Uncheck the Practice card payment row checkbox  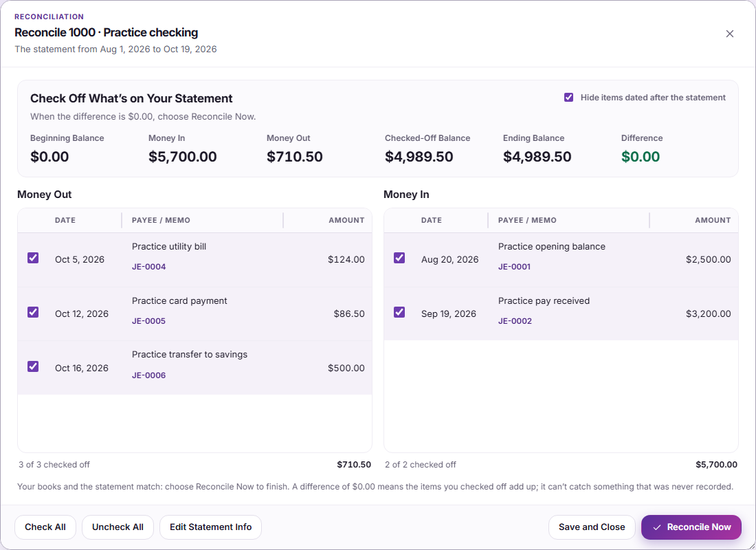(33, 312)
